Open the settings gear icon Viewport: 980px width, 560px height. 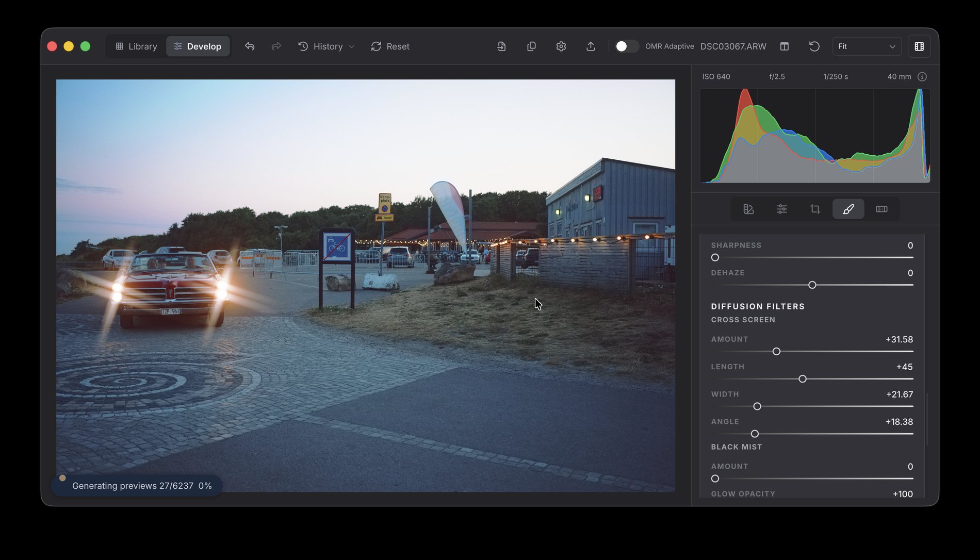pos(561,46)
